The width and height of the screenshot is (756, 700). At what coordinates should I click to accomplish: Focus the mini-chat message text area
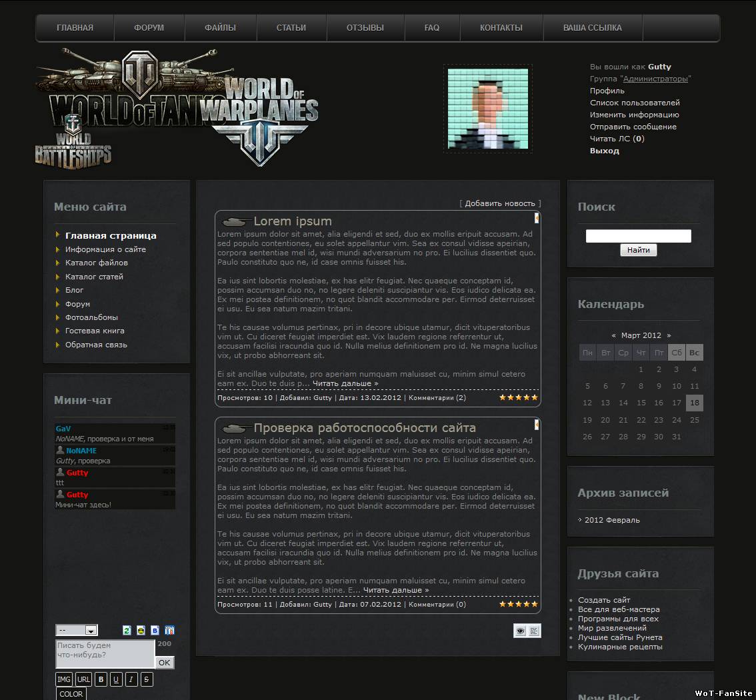click(105, 654)
